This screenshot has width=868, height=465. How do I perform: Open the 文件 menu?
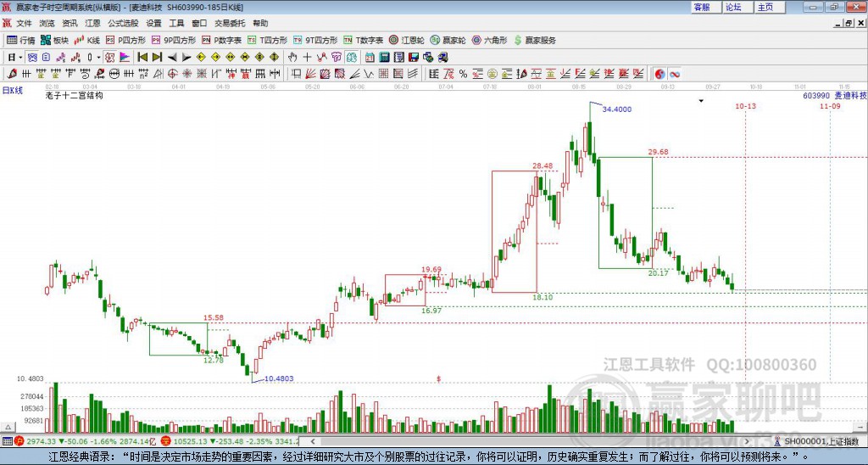pyautogui.click(x=24, y=23)
